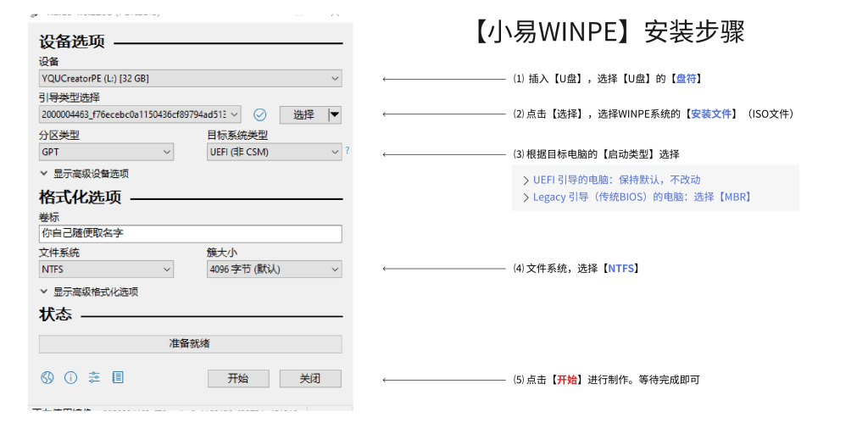Open the log list icon
Image resolution: width=868 pixels, height=434 pixels.
pyautogui.click(x=117, y=377)
